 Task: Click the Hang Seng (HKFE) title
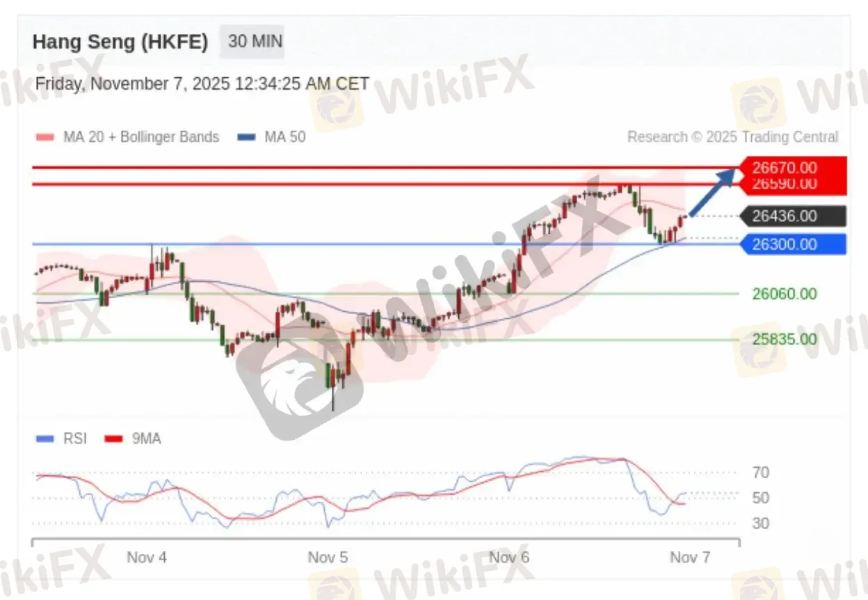pyautogui.click(x=120, y=42)
